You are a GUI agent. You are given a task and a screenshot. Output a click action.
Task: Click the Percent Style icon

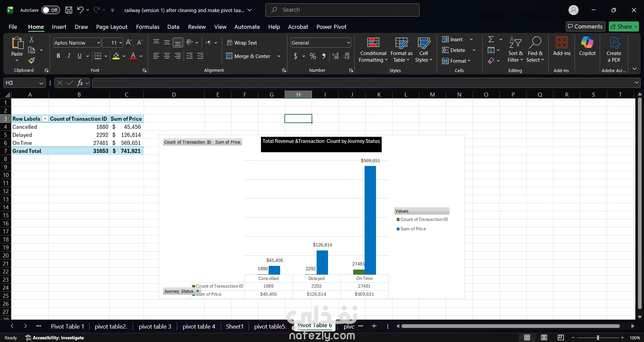[x=313, y=56]
